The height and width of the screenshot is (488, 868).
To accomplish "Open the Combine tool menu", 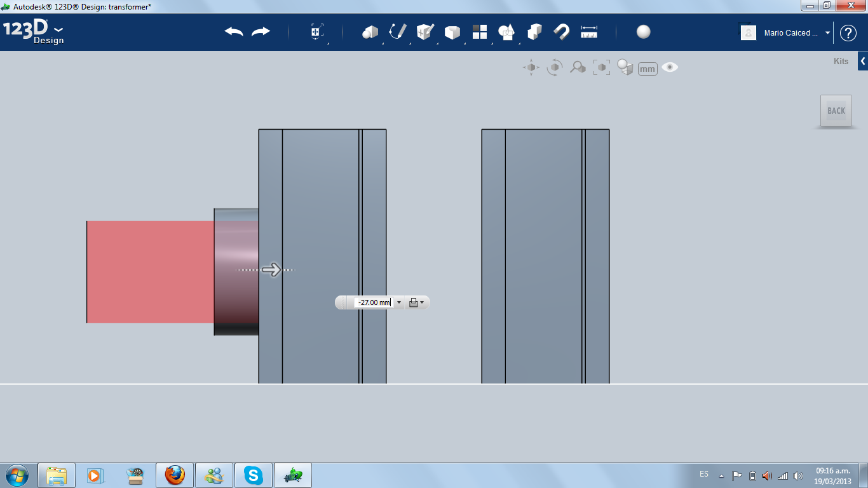I will 534,32.
